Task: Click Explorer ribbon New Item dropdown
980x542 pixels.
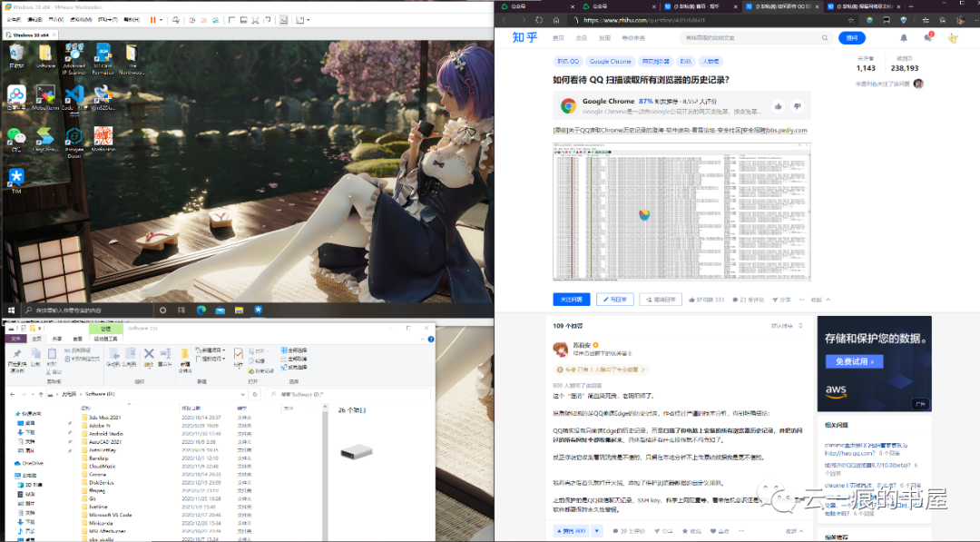Action: [210, 350]
